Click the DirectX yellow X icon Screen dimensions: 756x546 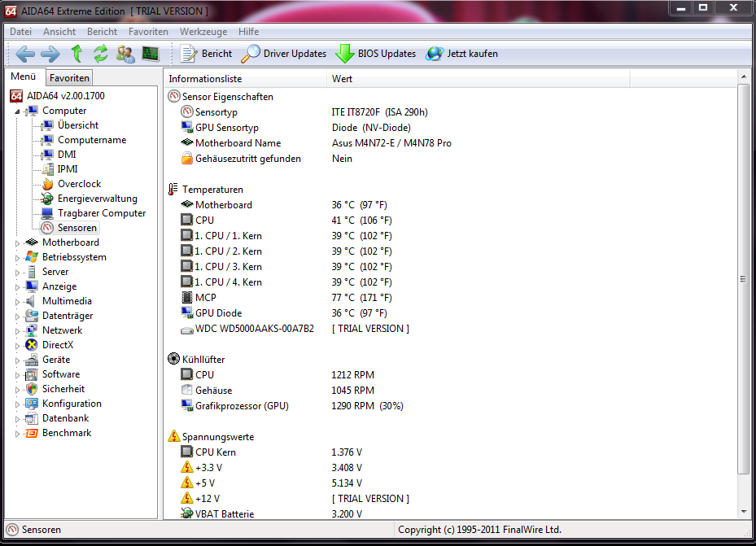coord(32,345)
